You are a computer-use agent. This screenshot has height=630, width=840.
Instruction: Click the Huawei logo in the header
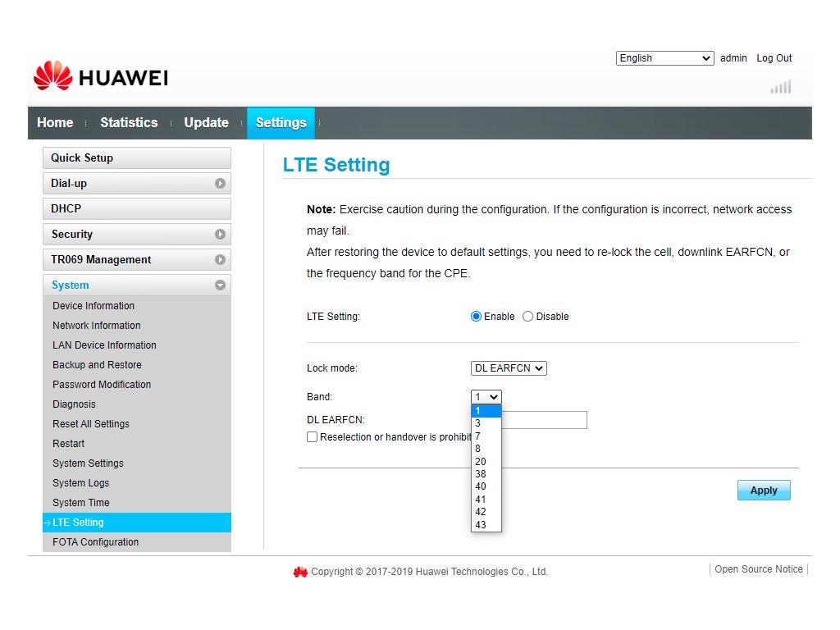(101, 76)
